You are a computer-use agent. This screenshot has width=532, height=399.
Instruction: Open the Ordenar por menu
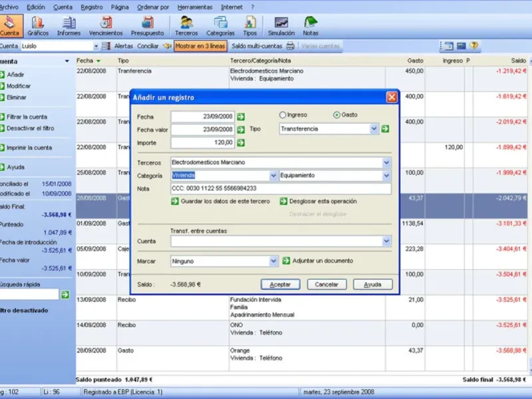(x=153, y=7)
